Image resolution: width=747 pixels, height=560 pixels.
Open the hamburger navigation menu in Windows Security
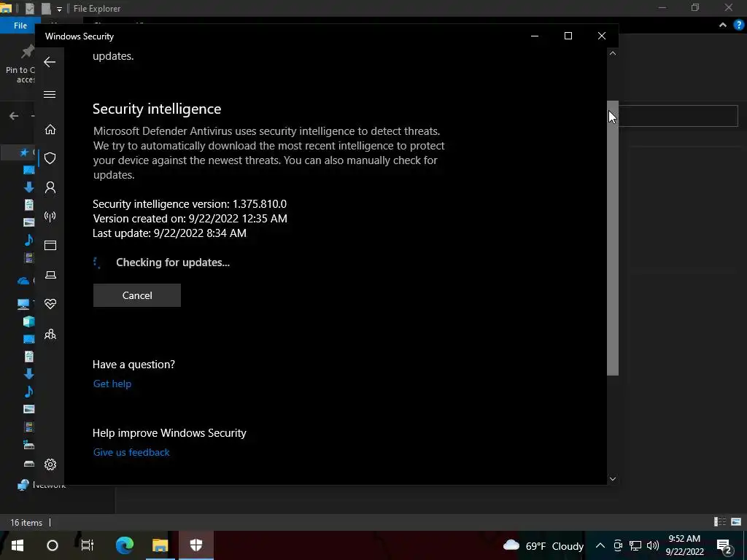point(50,94)
